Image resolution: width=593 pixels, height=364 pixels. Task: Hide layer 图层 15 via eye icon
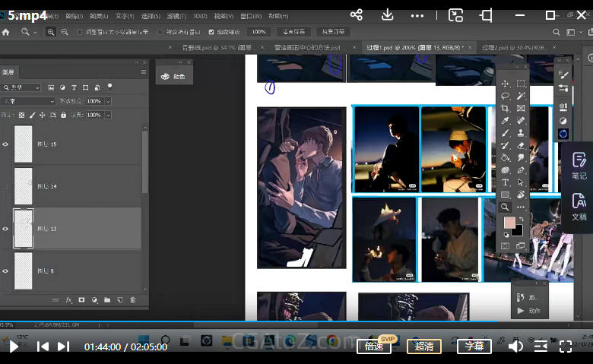click(x=5, y=144)
